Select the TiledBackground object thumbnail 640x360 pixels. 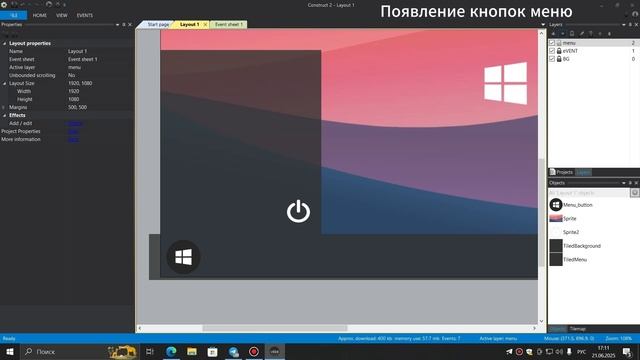point(556,246)
